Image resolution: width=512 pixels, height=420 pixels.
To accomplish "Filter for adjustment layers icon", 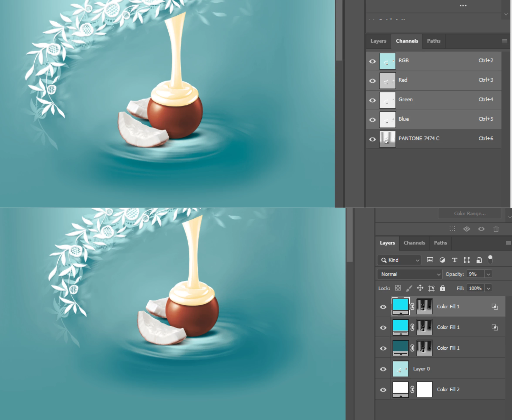I will click(x=442, y=260).
